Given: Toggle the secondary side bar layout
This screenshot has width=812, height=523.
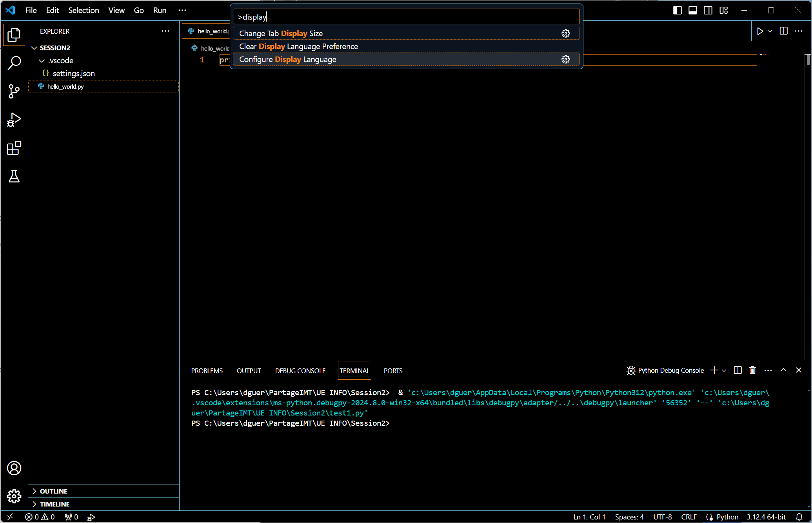Looking at the screenshot, I should 708,10.
